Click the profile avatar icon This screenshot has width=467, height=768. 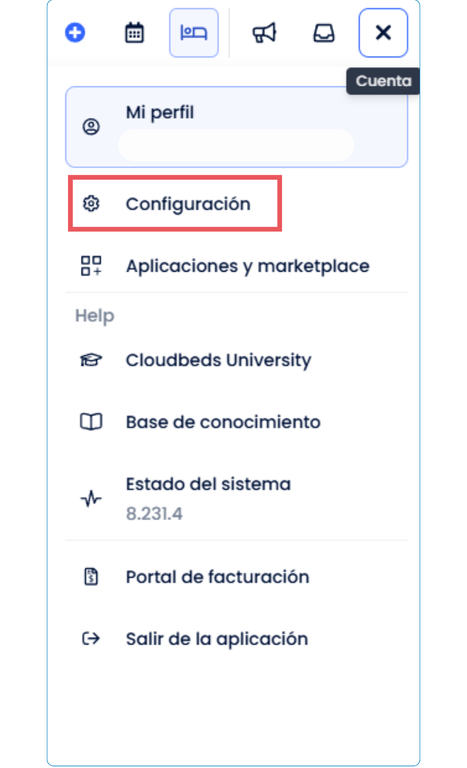pos(91,127)
